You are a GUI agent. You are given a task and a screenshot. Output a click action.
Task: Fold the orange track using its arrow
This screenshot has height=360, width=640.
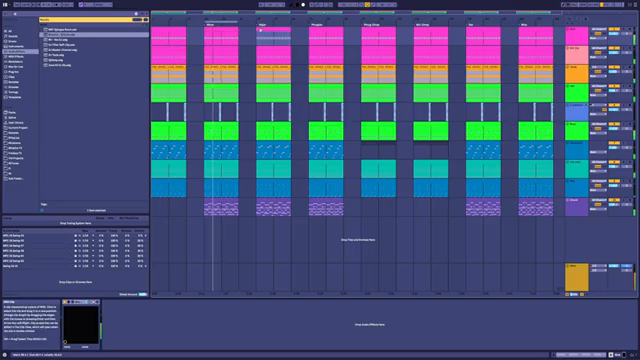click(567, 67)
